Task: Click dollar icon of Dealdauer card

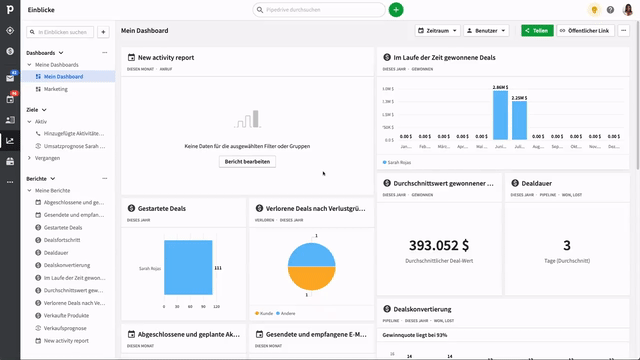Action: (x=515, y=183)
